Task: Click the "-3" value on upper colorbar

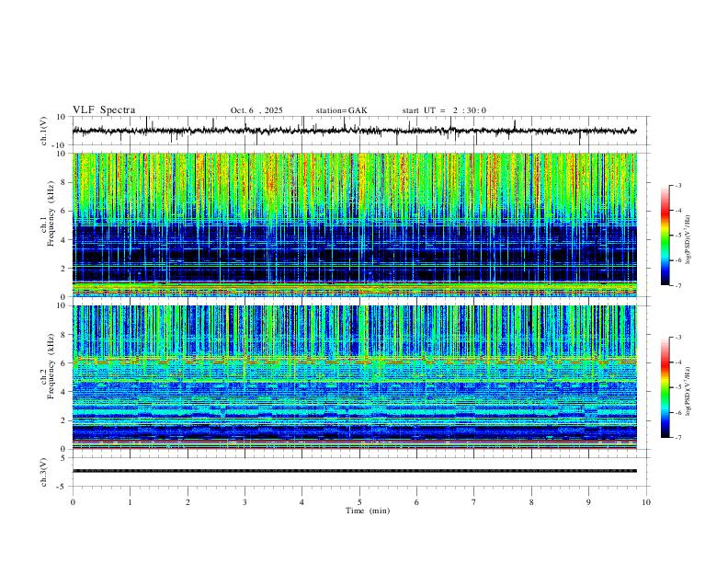Action: [677, 185]
